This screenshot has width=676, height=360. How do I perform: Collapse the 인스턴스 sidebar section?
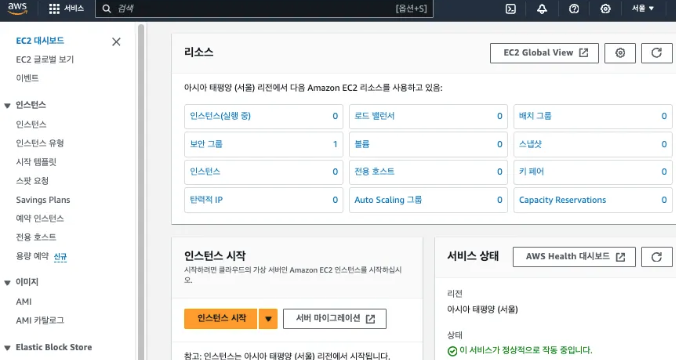point(7,106)
